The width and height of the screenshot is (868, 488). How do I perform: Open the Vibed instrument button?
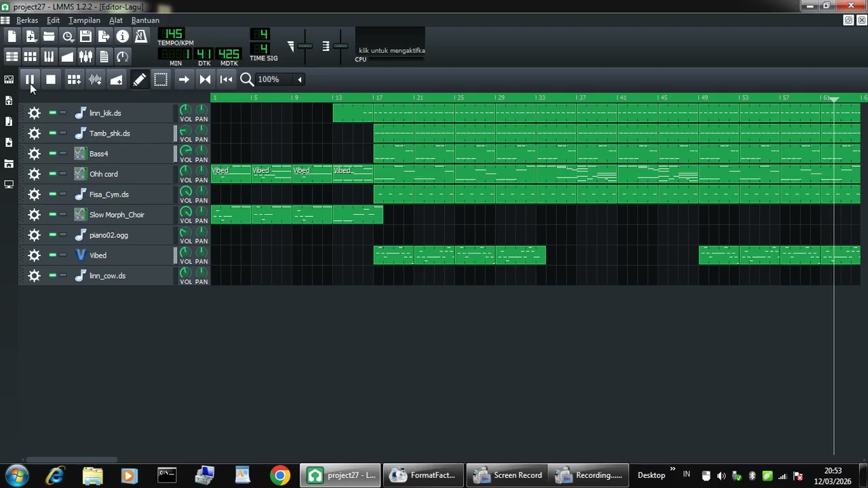123,256
